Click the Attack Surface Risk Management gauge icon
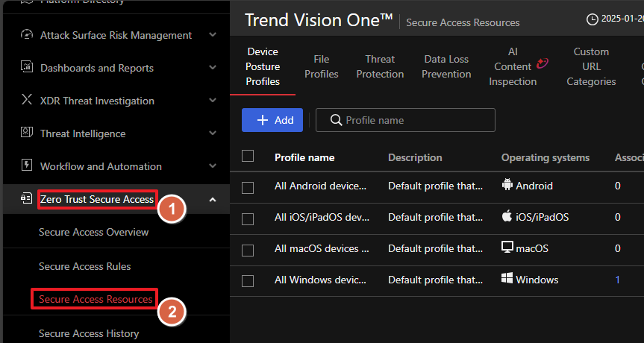Image resolution: width=644 pixels, height=343 pixels. [27, 35]
